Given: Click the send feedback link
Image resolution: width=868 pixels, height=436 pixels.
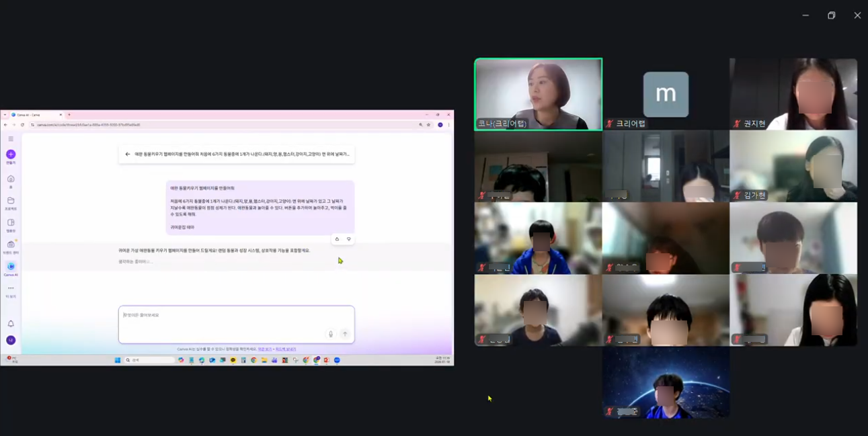Looking at the screenshot, I should pyautogui.click(x=286, y=349).
